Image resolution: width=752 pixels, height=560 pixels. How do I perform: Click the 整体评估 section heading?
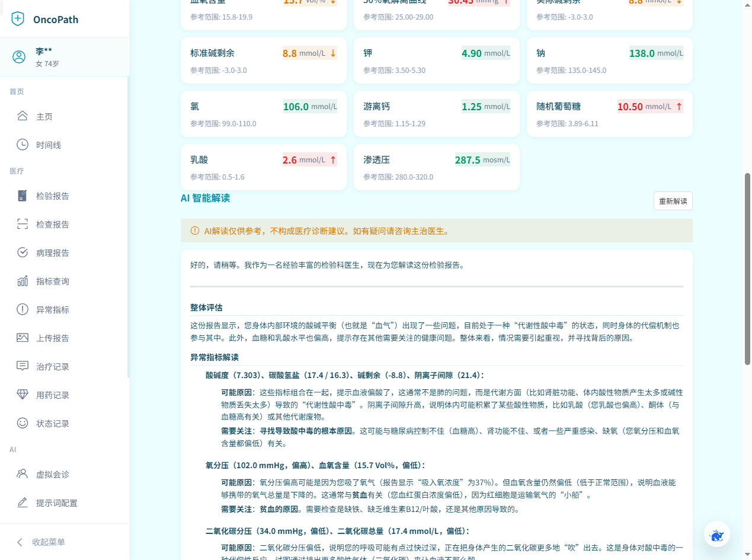[x=206, y=308]
